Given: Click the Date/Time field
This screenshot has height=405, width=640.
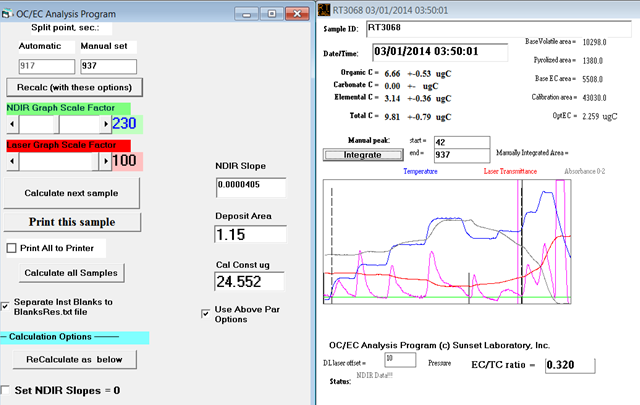Looking at the screenshot, I should pos(440,52).
